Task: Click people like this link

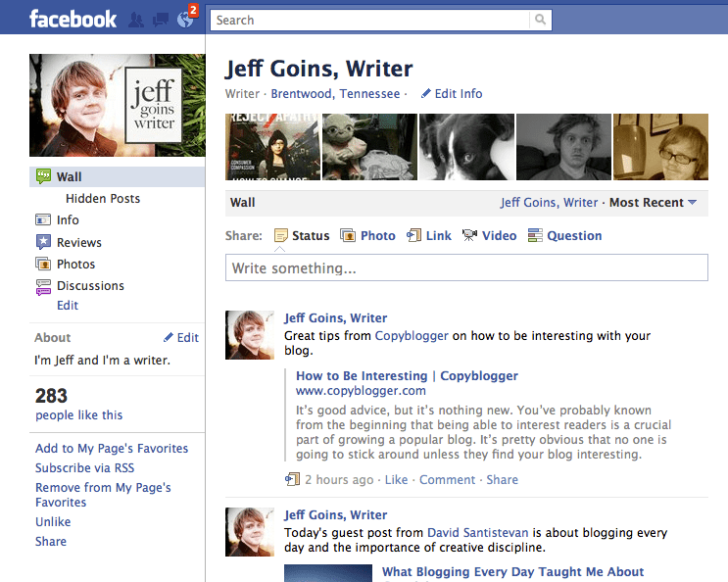Action: click(79, 414)
